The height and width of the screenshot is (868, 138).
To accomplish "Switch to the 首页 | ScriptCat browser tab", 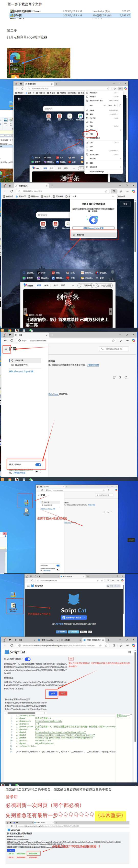I will pyautogui.click(x=47, y=640).
